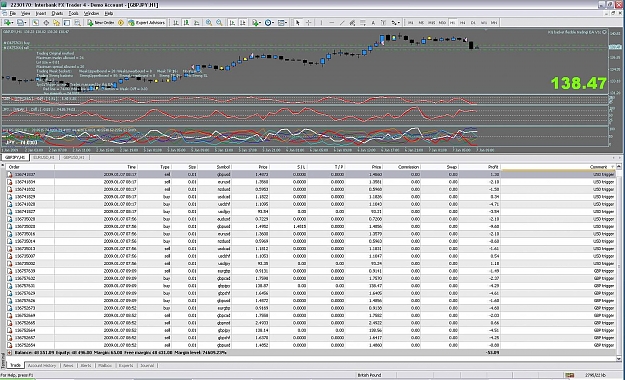Open the News terminal tab

pyautogui.click(x=68, y=365)
